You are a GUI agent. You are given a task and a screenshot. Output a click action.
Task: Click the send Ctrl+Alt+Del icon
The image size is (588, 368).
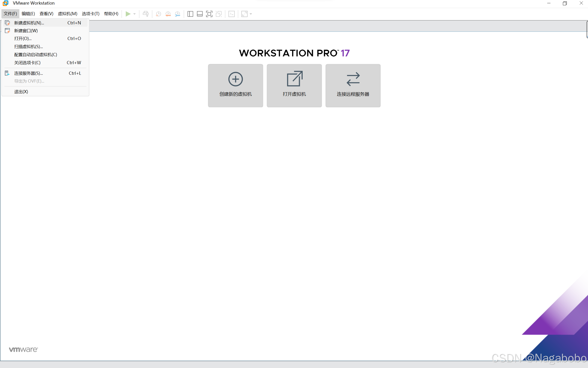(146, 14)
